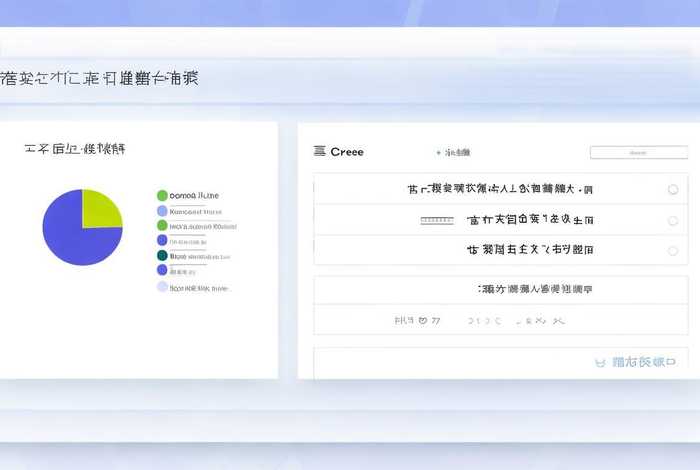Click the search field in Creee panel

[638, 152]
